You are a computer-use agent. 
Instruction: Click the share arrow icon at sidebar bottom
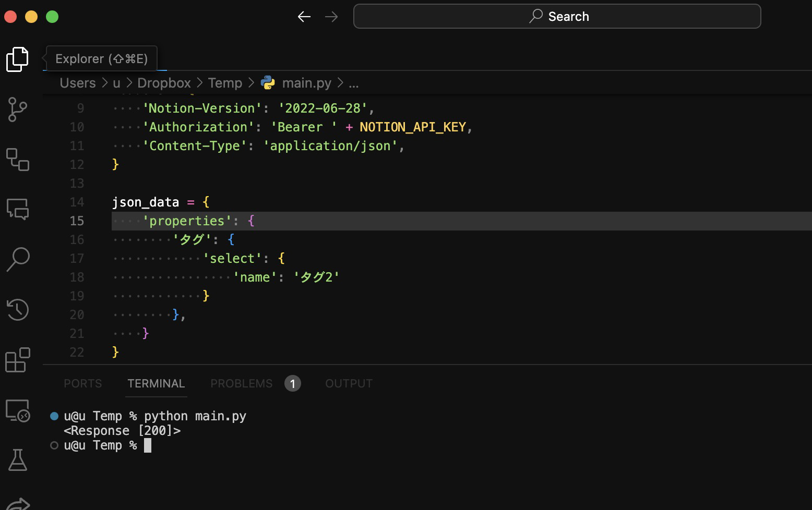(x=17, y=504)
